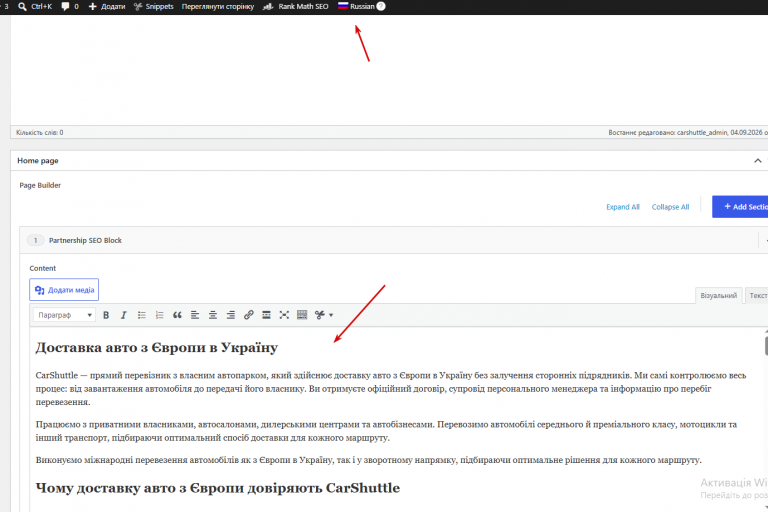Insert a numbered list
768x512 pixels.
159,315
